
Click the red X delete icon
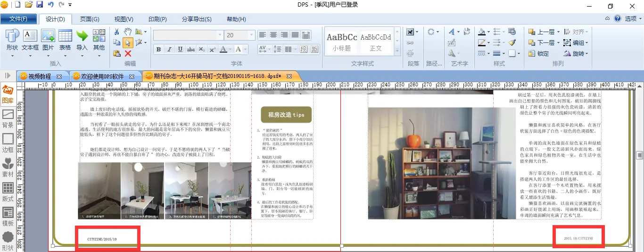click(128, 54)
